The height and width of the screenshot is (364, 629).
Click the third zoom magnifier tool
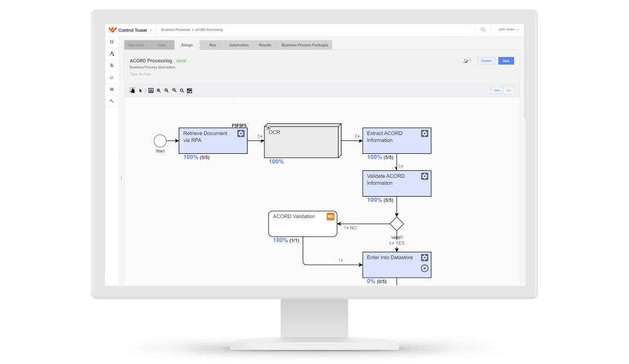pos(174,90)
